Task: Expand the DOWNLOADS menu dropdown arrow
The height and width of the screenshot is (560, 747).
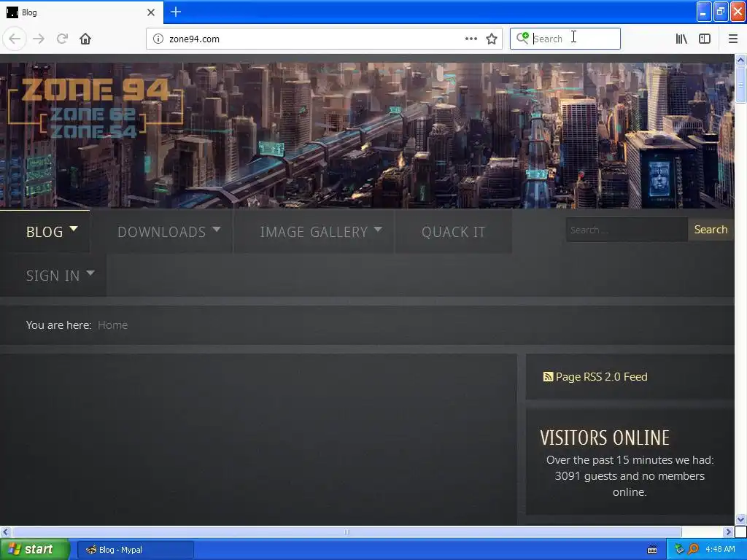Action: [216, 229]
